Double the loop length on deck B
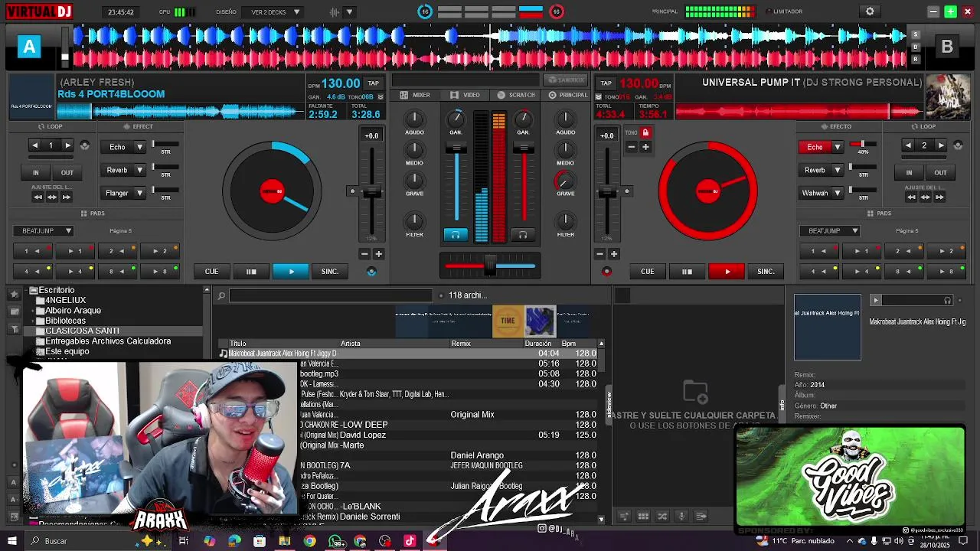Image resolution: width=980 pixels, height=551 pixels. tap(941, 145)
